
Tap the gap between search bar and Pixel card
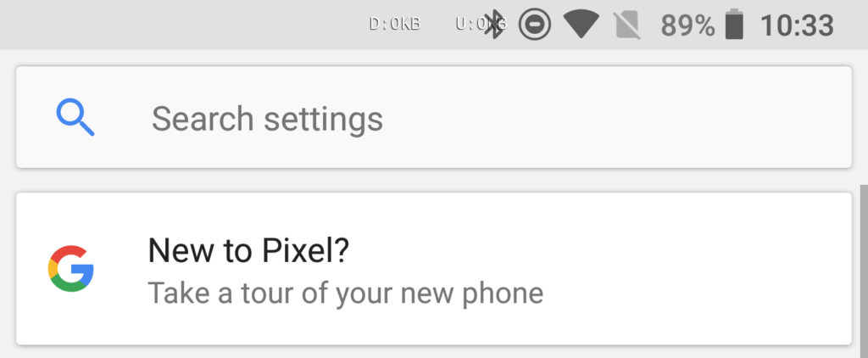pyautogui.click(x=434, y=180)
